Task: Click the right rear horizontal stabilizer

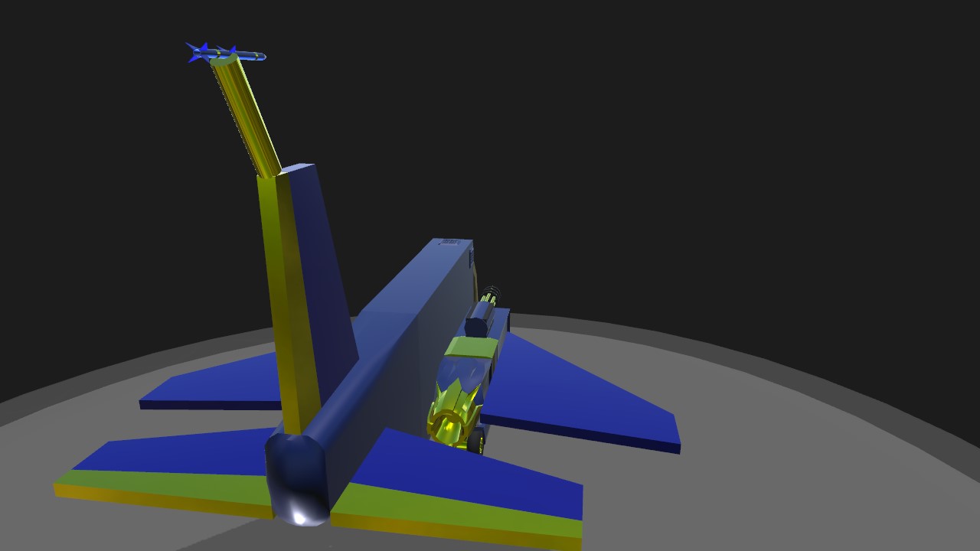Action: [x=459, y=490]
